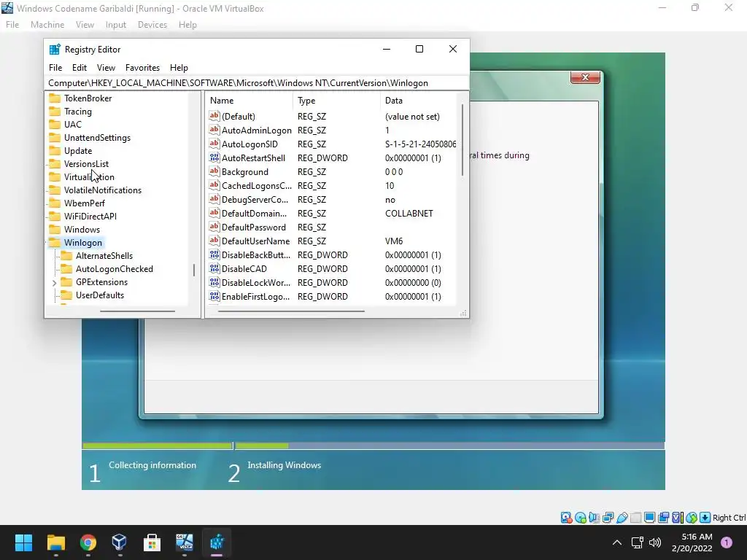
Task: Click the Data column header
Action: (419, 101)
